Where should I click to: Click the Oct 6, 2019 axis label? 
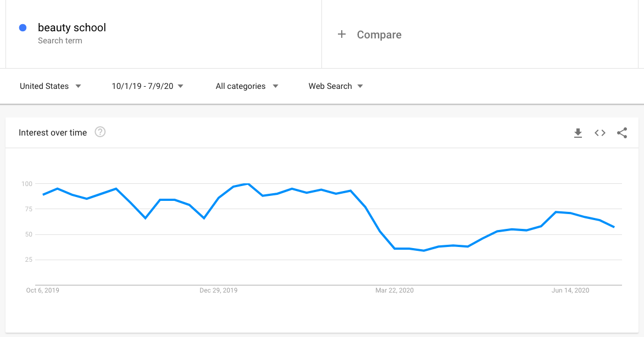pos(43,290)
